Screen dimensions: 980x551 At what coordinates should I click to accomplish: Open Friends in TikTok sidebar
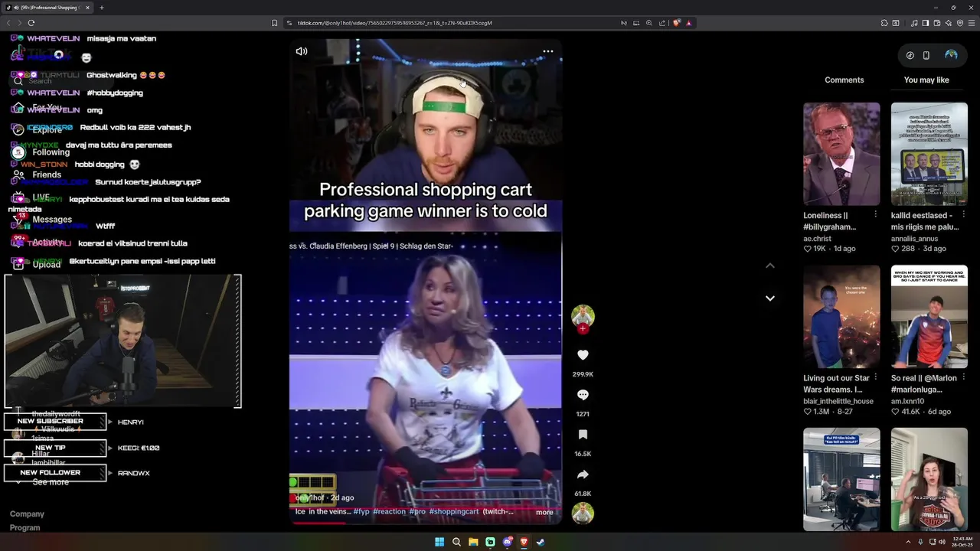click(x=46, y=174)
